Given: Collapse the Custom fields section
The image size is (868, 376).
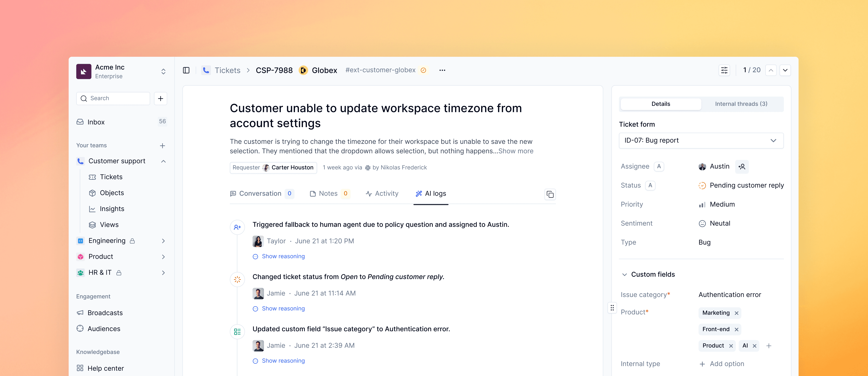Looking at the screenshot, I should [x=624, y=275].
